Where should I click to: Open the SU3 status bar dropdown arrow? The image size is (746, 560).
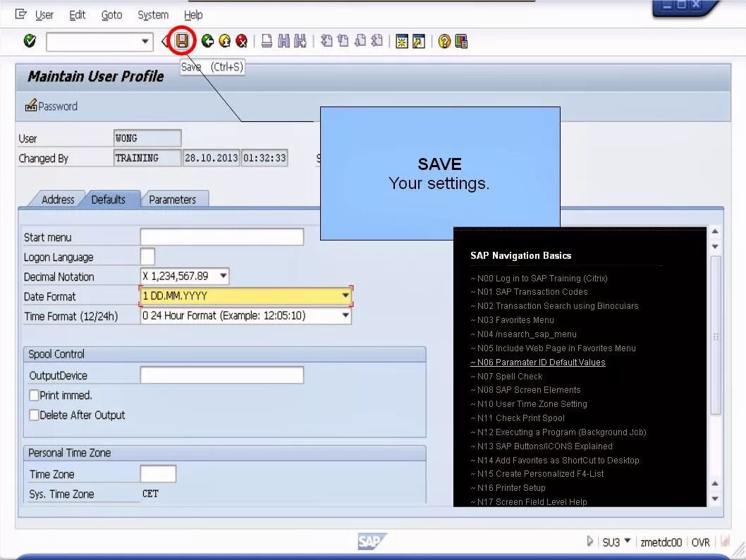click(628, 541)
